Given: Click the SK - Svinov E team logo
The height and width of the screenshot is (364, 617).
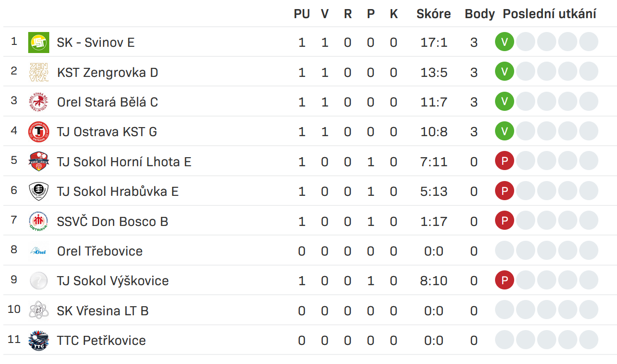Looking at the screenshot, I should pos(38,43).
